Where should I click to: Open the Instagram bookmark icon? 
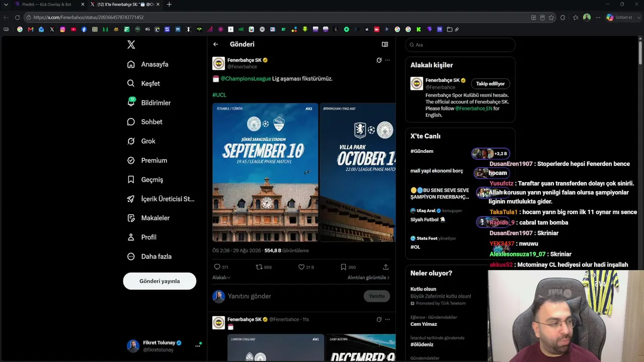(x=62, y=29)
